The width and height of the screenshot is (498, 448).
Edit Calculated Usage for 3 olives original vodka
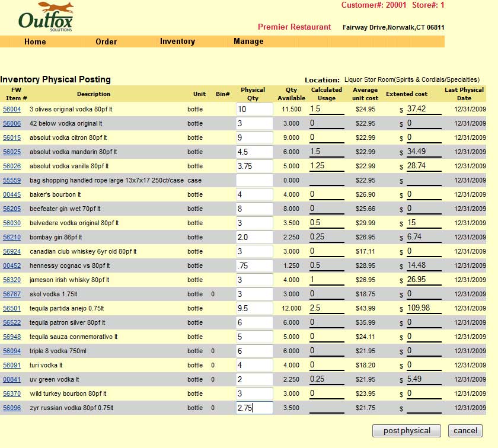(327, 109)
